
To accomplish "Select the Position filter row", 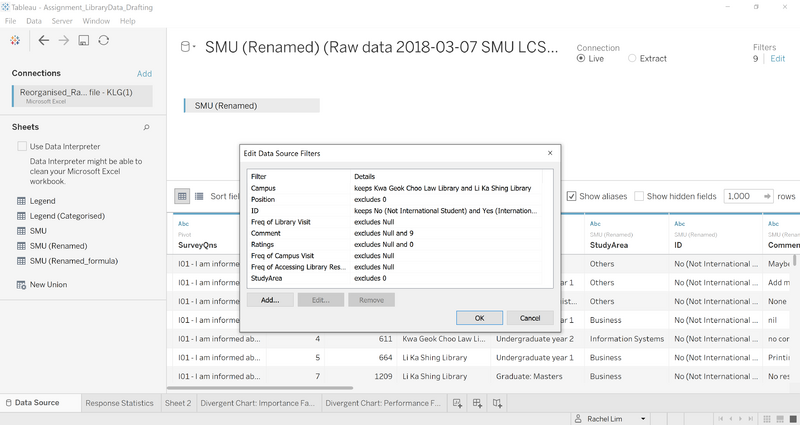I will click(x=395, y=199).
